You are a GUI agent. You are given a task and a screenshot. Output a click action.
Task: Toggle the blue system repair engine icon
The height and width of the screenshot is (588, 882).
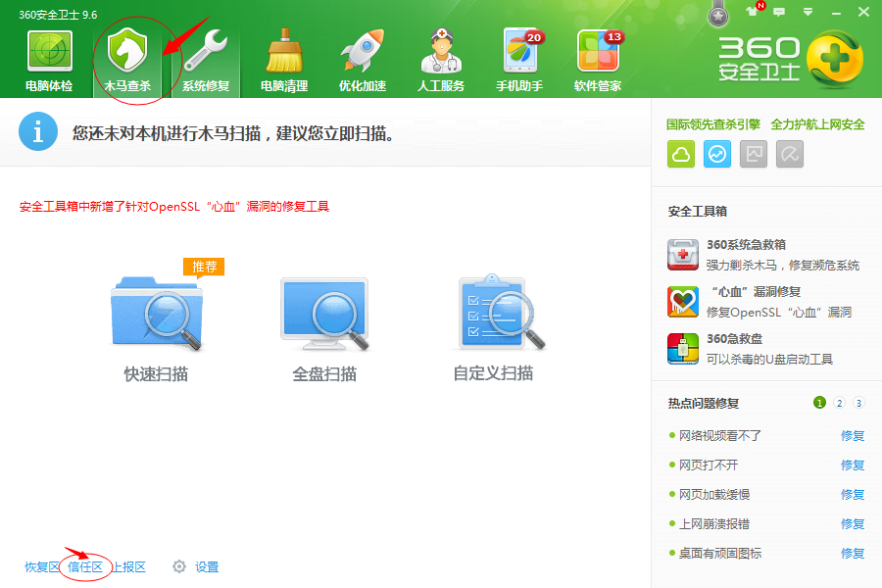pos(717,154)
